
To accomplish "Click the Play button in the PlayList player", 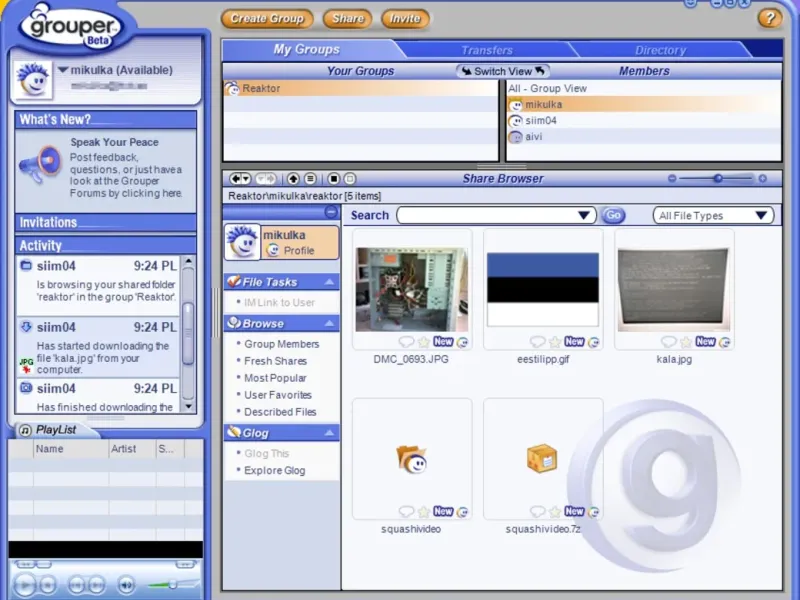I will pos(25,584).
